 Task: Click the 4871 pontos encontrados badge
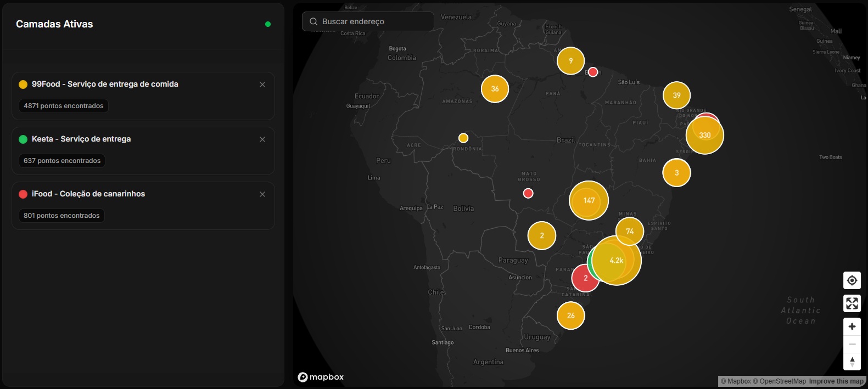click(x=64, y=106)
